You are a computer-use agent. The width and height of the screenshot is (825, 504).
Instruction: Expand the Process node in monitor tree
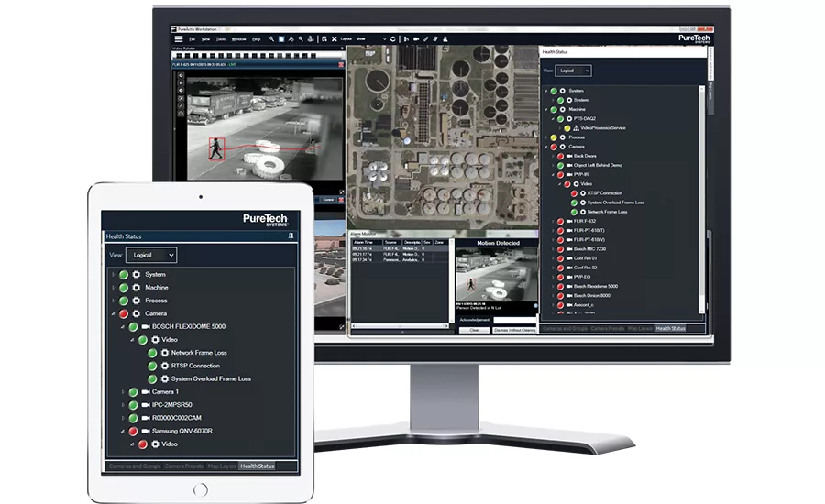(x=546, y=137)
